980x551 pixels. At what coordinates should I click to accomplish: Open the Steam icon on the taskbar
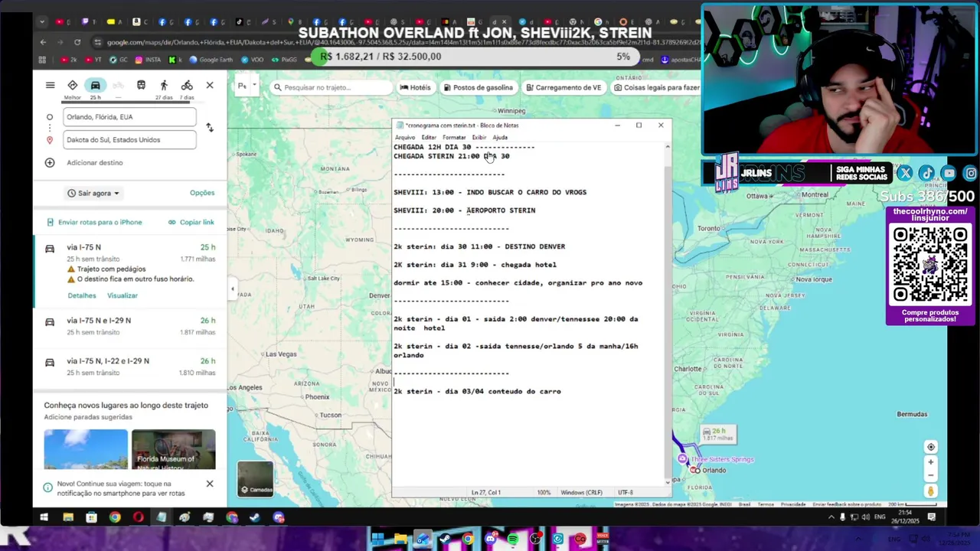(x=255, y=517)
